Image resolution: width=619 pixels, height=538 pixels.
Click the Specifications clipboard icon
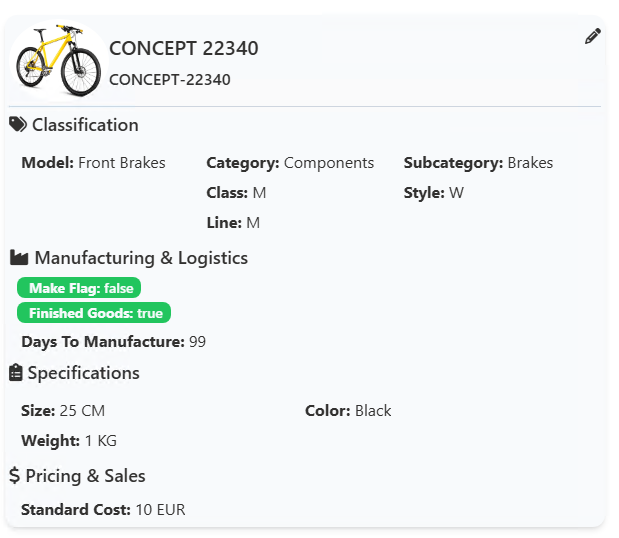point(16,373)
